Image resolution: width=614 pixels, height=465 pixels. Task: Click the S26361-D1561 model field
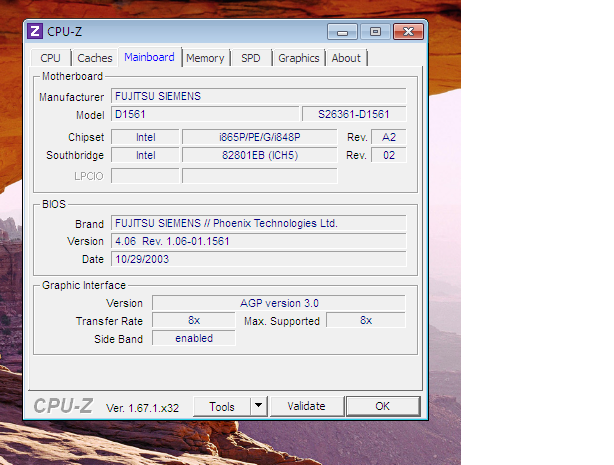point(354,114)
